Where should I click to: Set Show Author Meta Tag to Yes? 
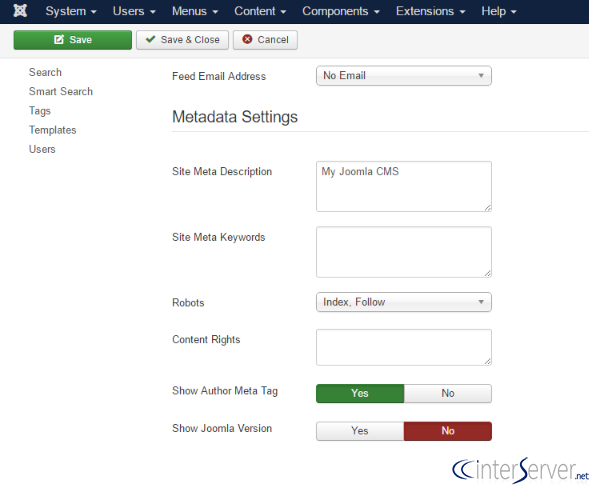360,393
